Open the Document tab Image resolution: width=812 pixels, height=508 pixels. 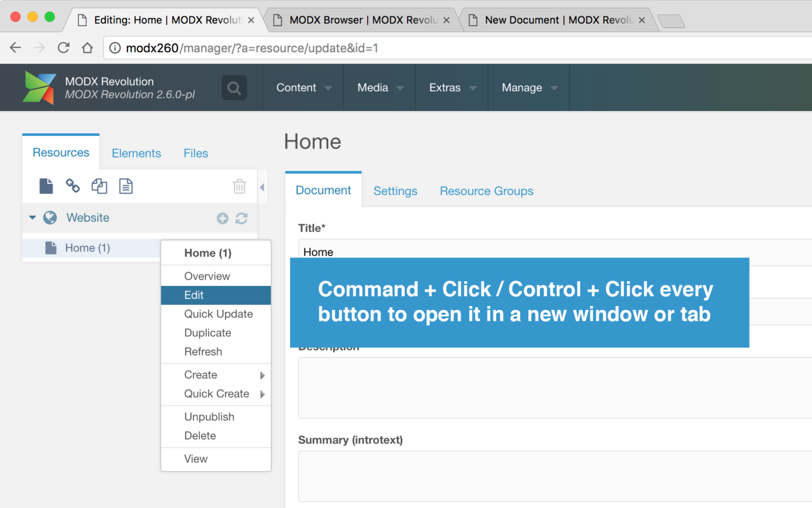pos(324,190)
